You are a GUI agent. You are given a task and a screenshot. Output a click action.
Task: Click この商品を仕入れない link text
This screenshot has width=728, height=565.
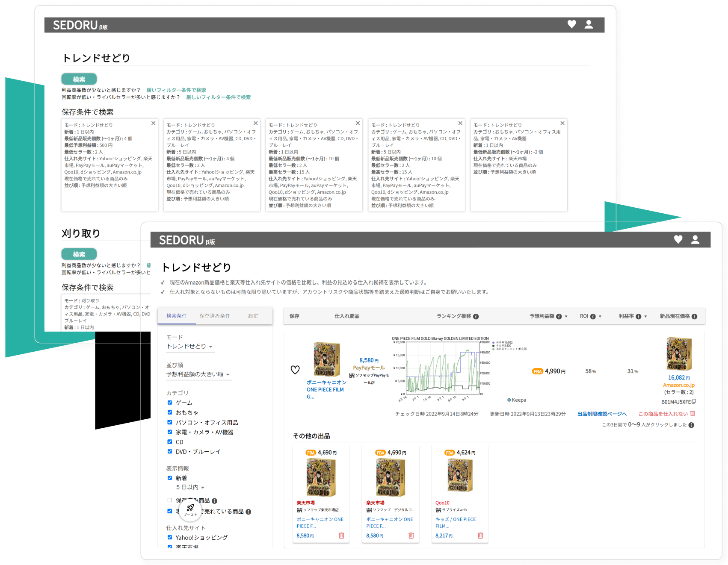pyautogui.click(x=663, y=414)
